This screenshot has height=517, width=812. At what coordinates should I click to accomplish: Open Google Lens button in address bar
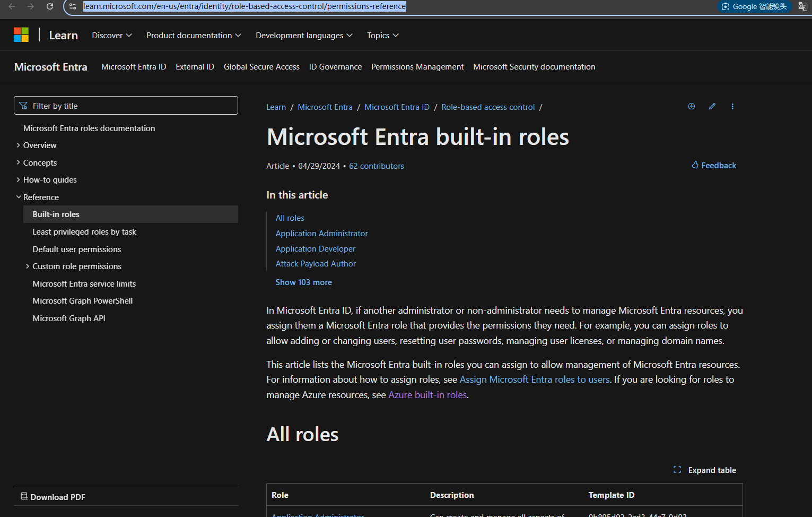pyautogui.click(x=754, y=6)
